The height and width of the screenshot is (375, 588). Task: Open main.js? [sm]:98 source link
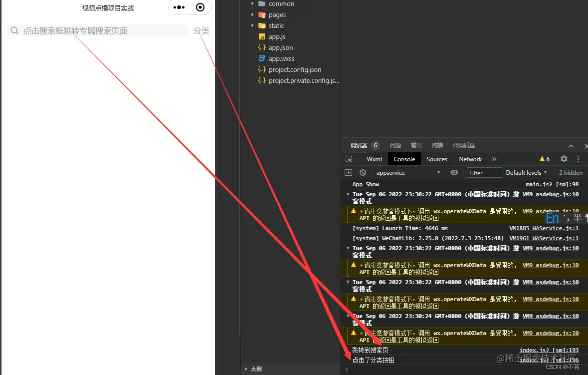pyautogui.click(x=552, y=184)
